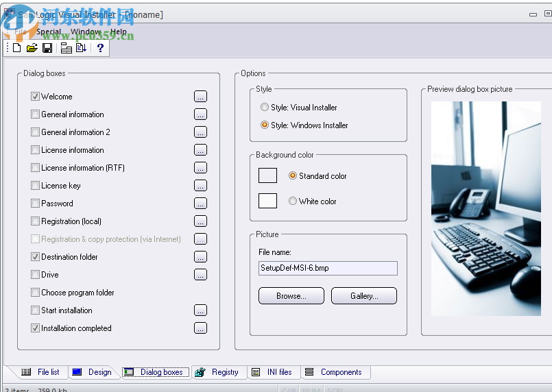Click the Open project folder icon
The height and width of the screenshot is (392, 552).
[x=32, y=47]
